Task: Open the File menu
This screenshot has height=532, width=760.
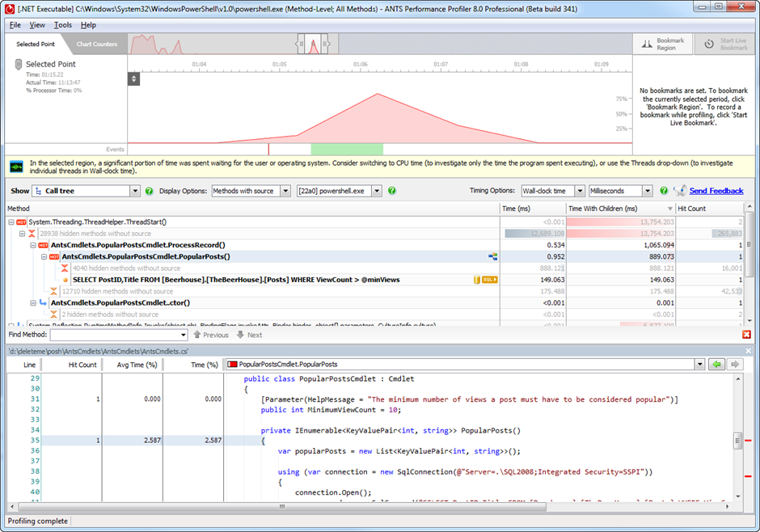Action: [x=15, y=25]
